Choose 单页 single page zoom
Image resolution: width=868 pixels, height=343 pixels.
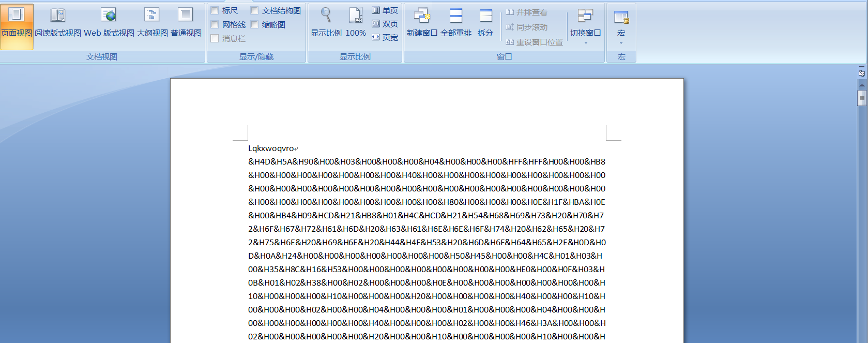[x=385, y=10]
